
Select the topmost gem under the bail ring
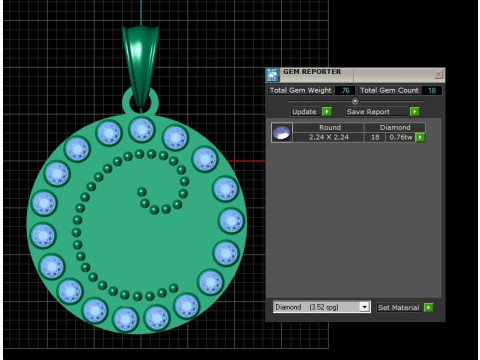click(x=142, y=130)
